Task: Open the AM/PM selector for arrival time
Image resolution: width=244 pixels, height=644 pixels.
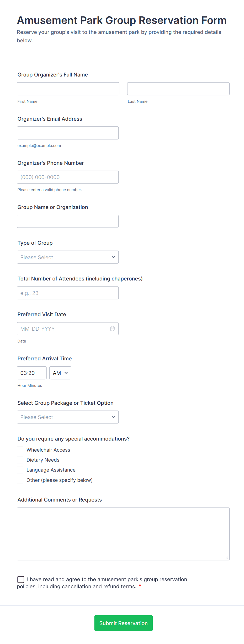Action: 60,373
